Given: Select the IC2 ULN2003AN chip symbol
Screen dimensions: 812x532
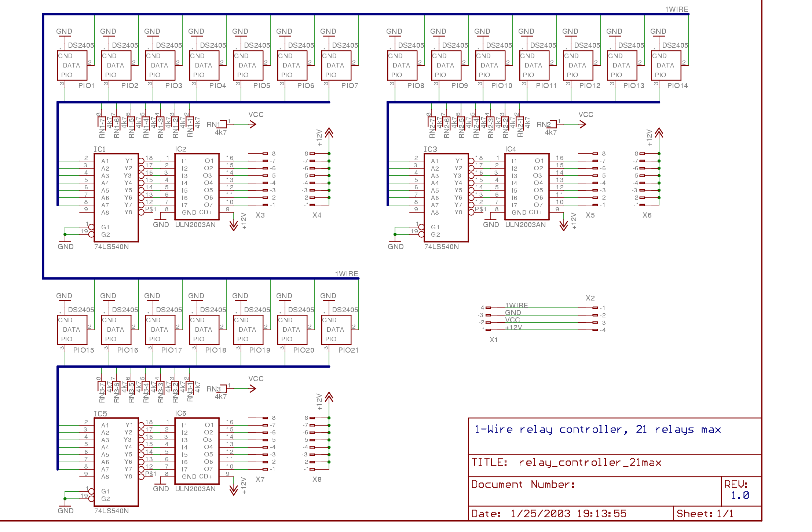Looking at the screenshot, I should coord(197,186).
